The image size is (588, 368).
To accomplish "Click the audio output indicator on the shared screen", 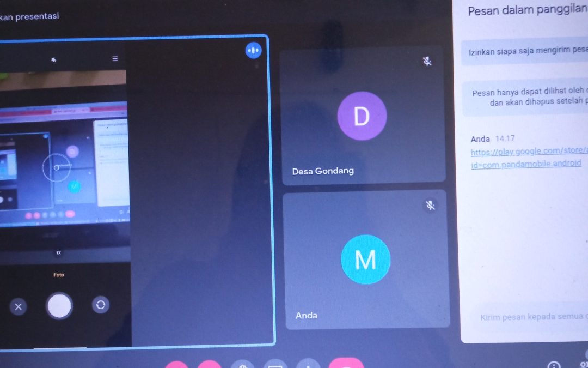I will (253, 50).
